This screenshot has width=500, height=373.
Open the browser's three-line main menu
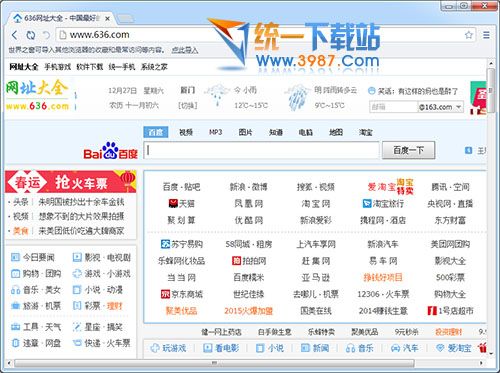pos(486,35)
